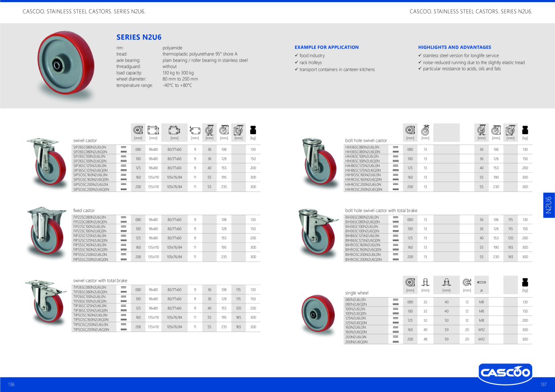Click weight icon in bolt hole swivel castor header
The width and height of the screenshot is (555, 392).
pos(525,130)
